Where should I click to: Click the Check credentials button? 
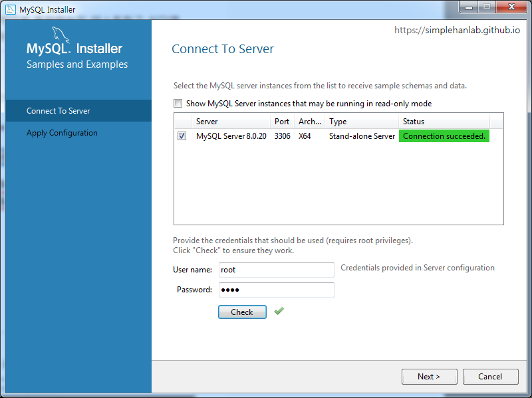click(242, 312)
